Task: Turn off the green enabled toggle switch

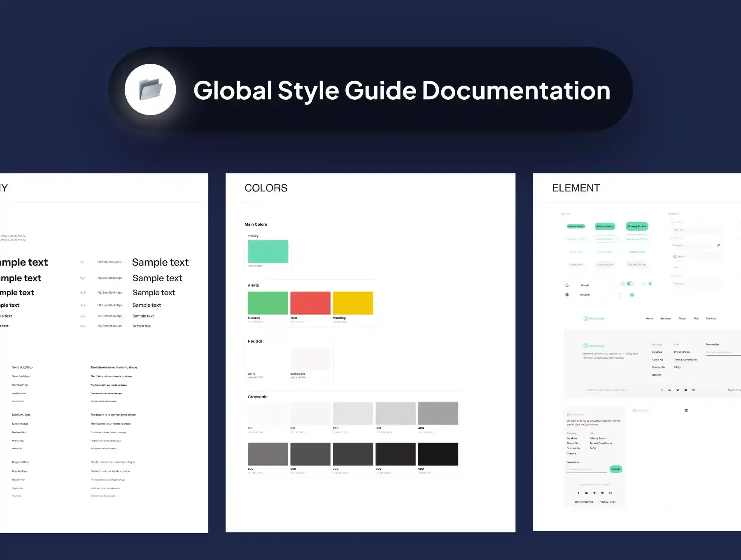Action: coord(630,284)
